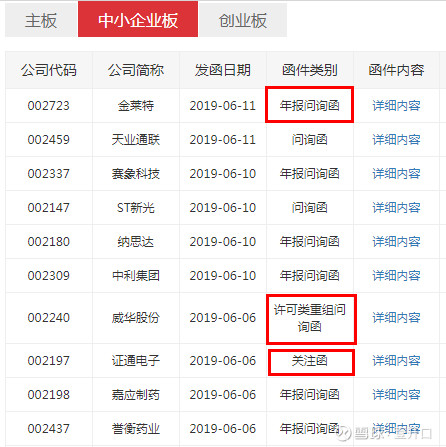Open the 创业板 tab
Viewport: 446px width, 447px height.
[x=243, y=20]
